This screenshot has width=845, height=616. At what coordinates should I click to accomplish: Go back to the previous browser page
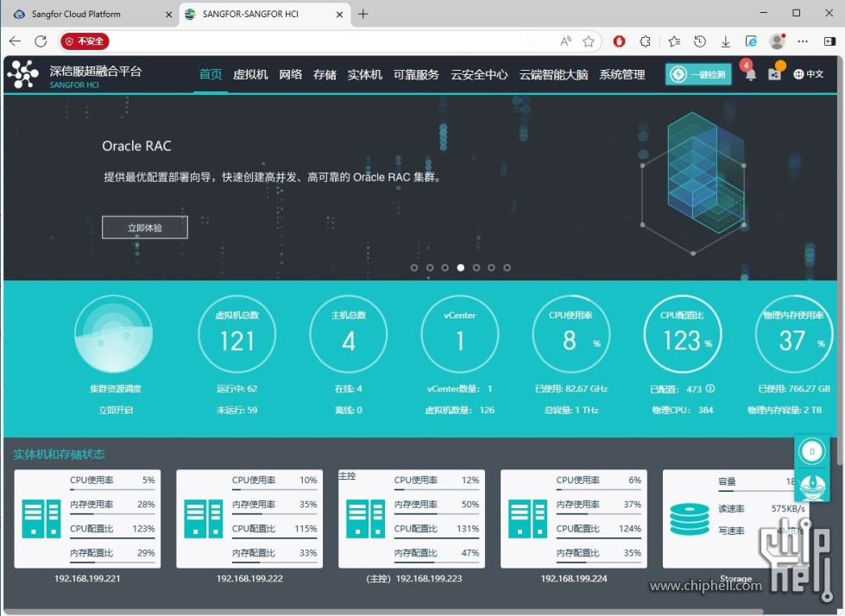(15, 41)
